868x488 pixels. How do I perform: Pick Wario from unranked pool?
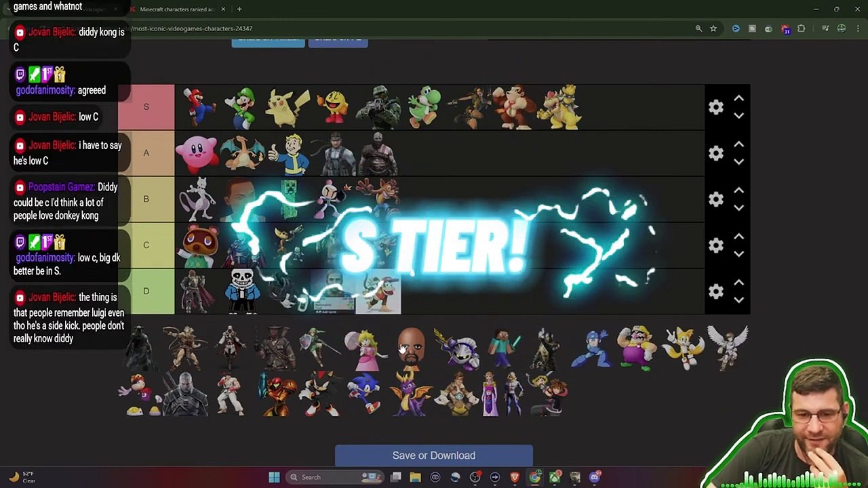pos(637,348)
